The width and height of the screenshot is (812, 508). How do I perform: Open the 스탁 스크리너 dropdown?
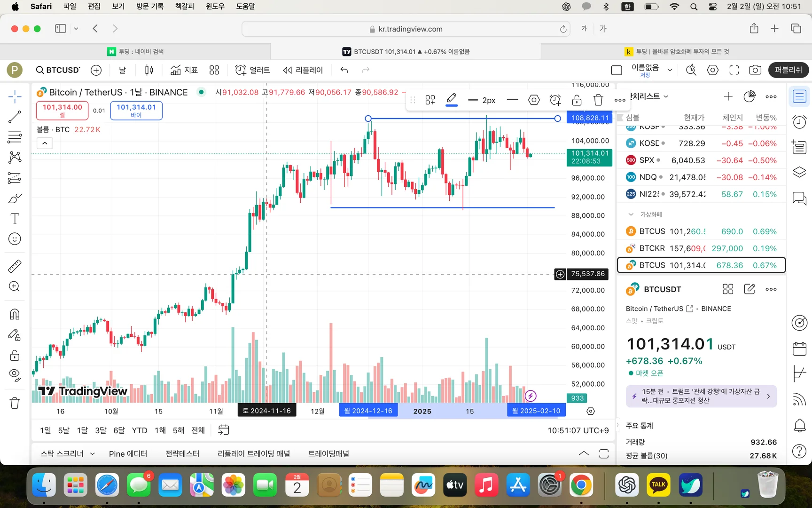pyautogui.click(x=68, y=454)
